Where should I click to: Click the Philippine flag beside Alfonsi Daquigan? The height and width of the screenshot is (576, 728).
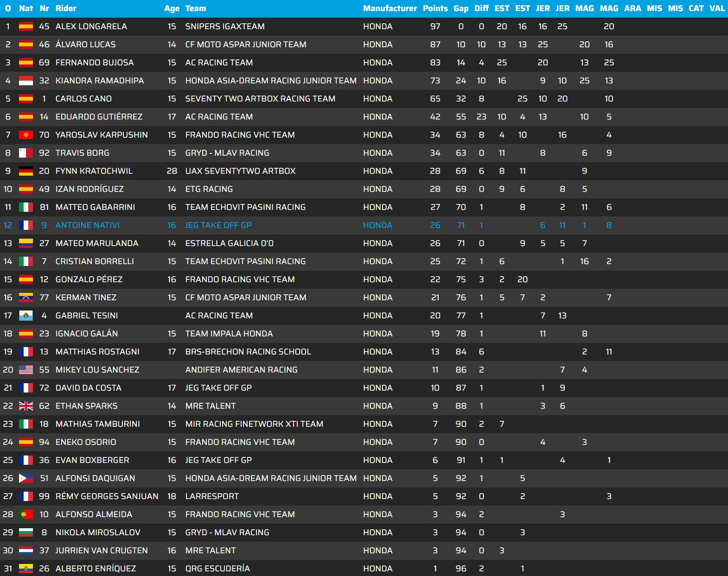coord(26,479)
